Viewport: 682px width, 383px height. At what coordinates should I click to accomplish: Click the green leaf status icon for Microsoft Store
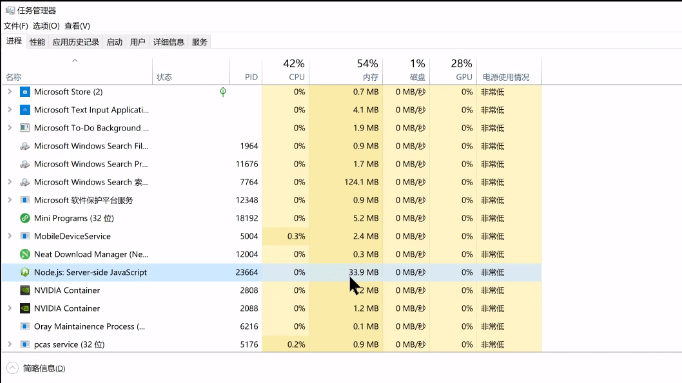click(x=223, y=92)
